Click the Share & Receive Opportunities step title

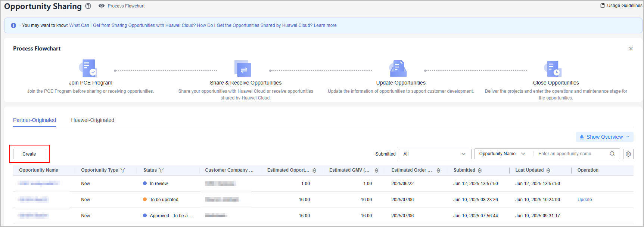click(x=246, y=83)
